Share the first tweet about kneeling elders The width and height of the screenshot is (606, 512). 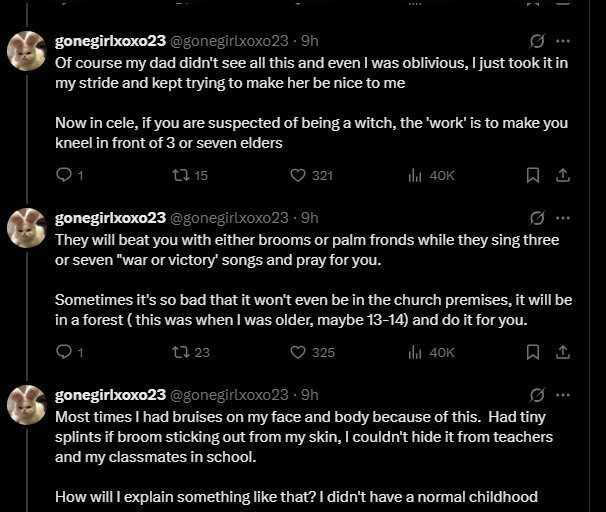pos(562,175)
